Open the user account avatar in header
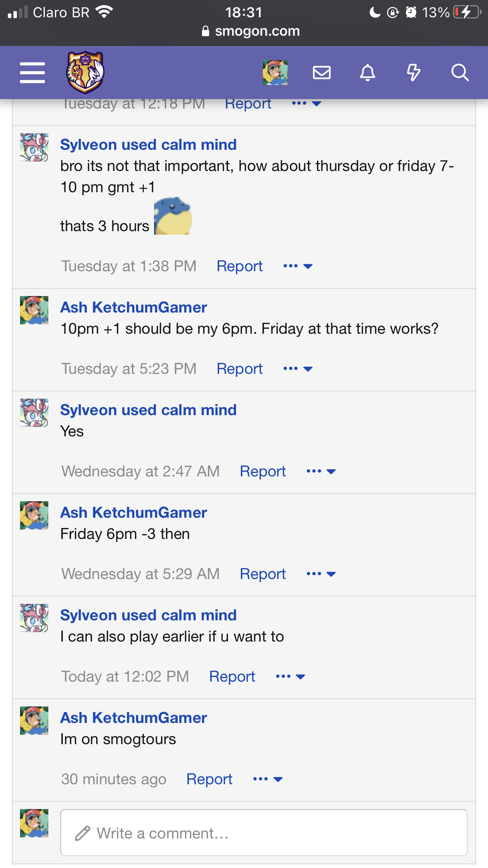The image size is (488, 868). [x=275, y=73]
